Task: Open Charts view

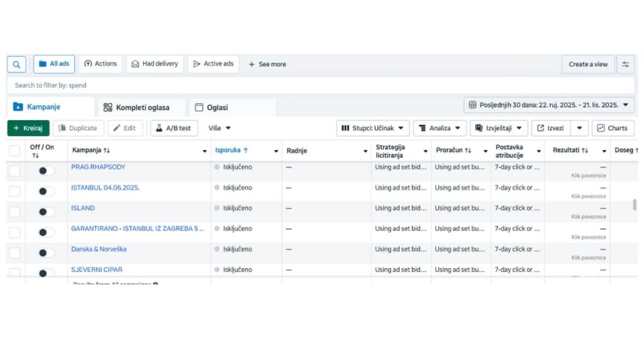Action: tap(612, 128)
